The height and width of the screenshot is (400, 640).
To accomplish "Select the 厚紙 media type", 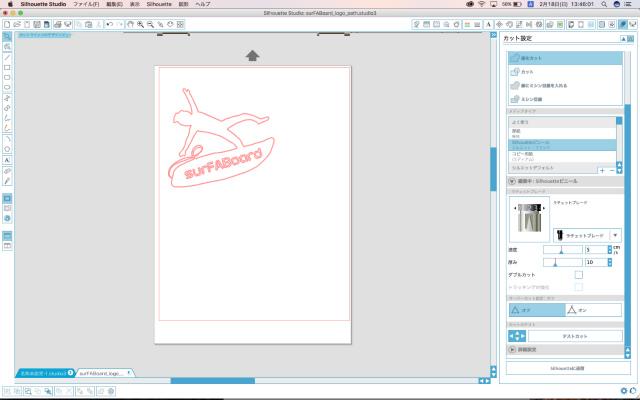I will point(562,133).
